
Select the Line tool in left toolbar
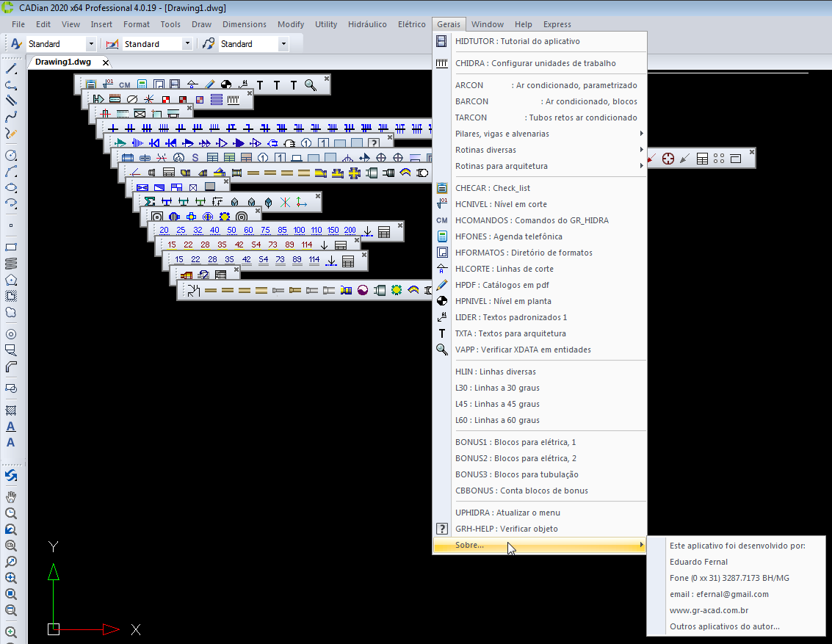(x=11, y=69)
